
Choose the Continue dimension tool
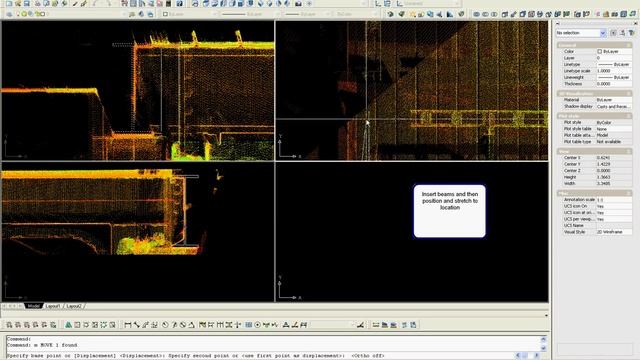220,325
